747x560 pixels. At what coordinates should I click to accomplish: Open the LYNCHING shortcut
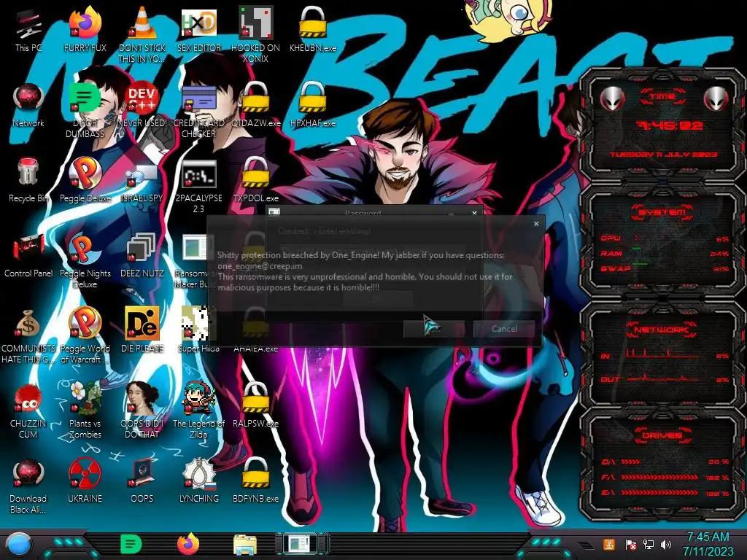point(199,481)
